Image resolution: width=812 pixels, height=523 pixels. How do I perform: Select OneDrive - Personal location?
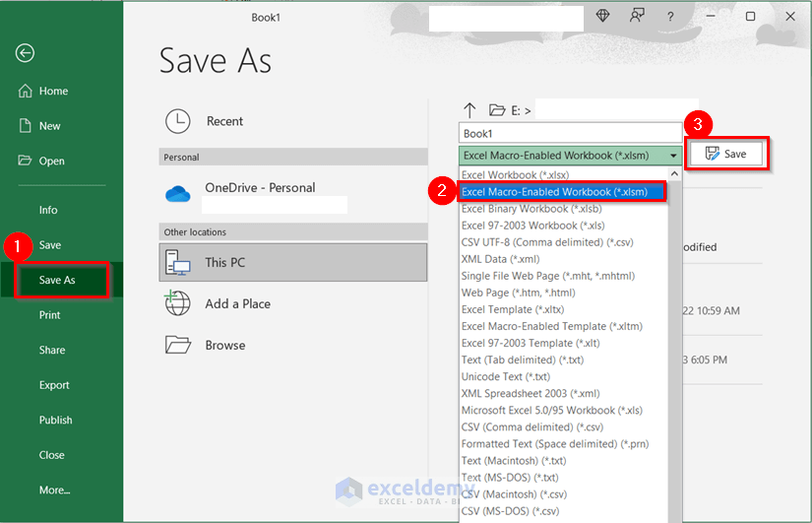293,194
